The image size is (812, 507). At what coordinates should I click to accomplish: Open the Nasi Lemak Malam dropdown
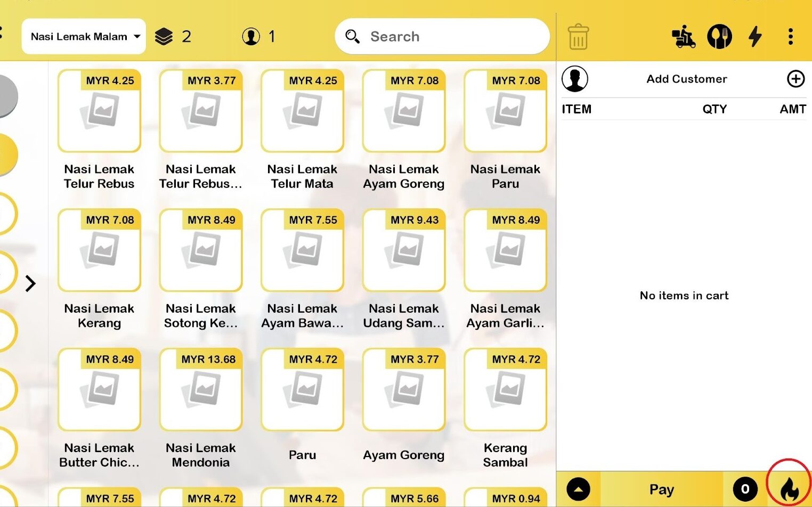point(84,37)
